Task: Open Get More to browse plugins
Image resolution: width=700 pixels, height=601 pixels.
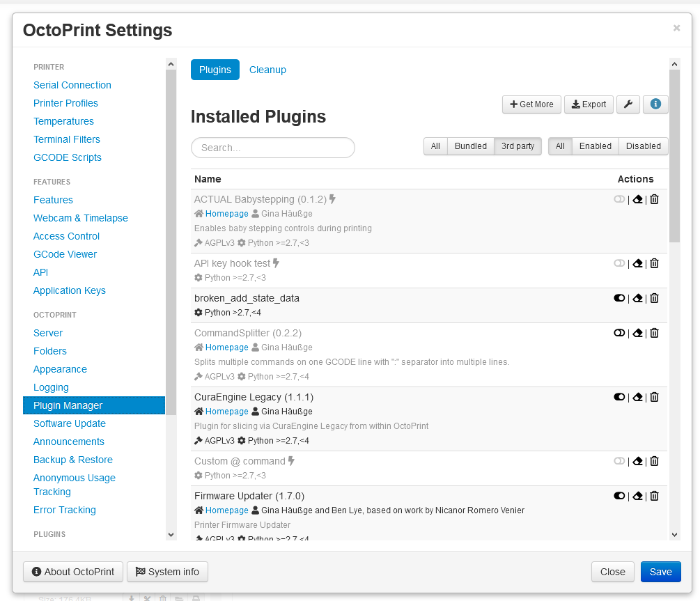Action: (x=531, y=104)
